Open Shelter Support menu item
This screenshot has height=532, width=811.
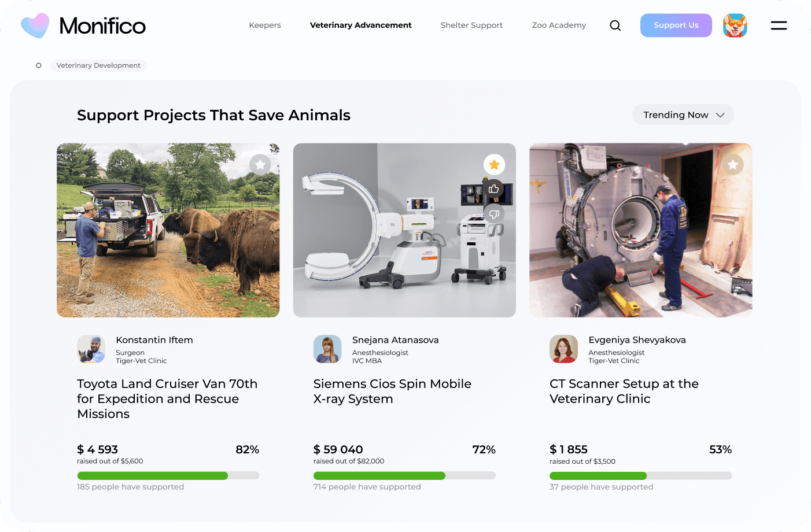471,25
